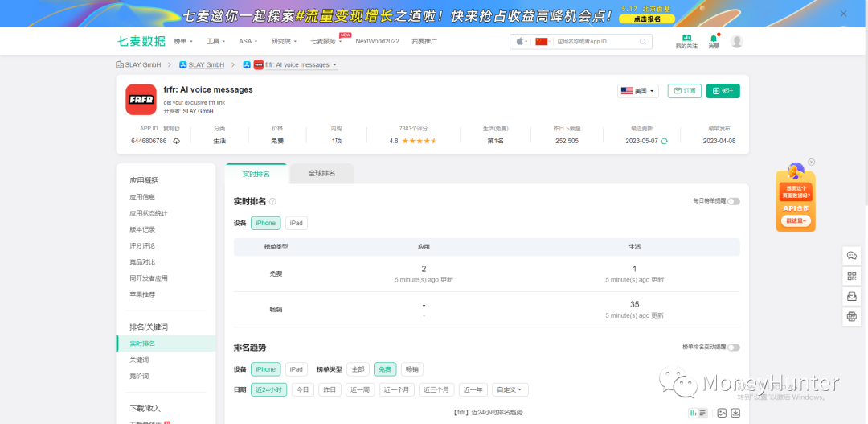
Task: Click the search magnifier icon
Action: click(x=643, y=42)
